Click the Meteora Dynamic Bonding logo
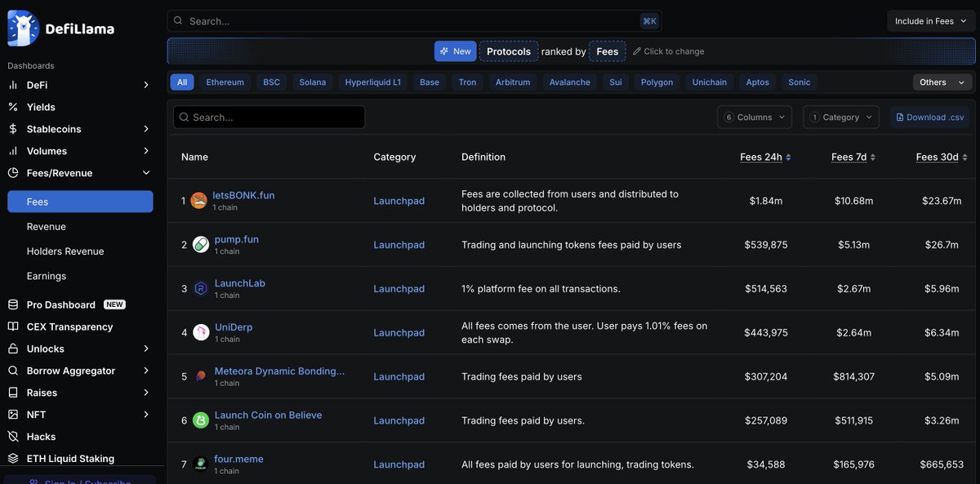980x484 pixels. [x=201, y=377]
